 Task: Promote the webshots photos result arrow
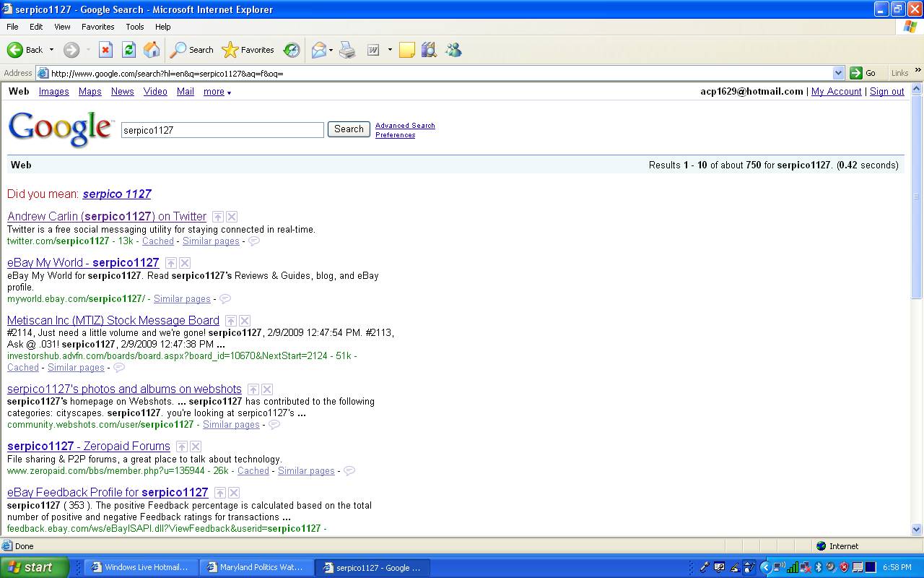point(253,389)
